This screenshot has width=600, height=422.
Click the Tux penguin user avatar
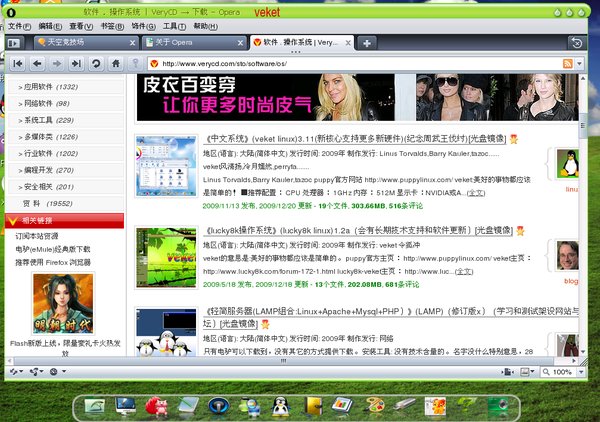(x=567, y=164)
